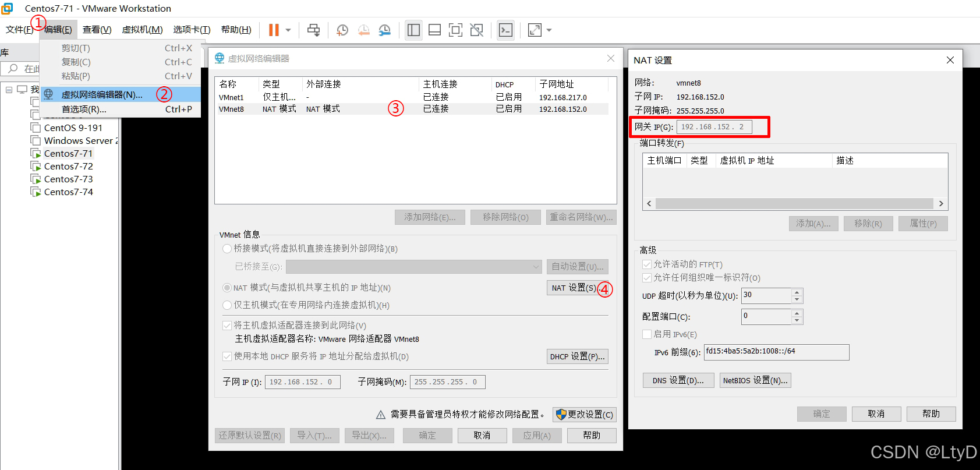Image resolution: width=980 pixels, height=470 pixels.
Task: Toggle 允许活动的 FTP checkbox
Action: click(646, 264)
